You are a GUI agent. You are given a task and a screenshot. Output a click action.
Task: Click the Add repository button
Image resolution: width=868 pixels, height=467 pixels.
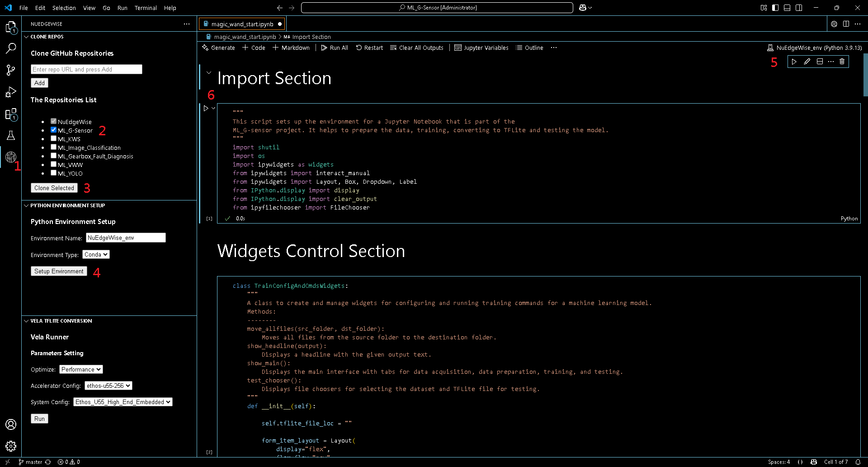(39, 83)
